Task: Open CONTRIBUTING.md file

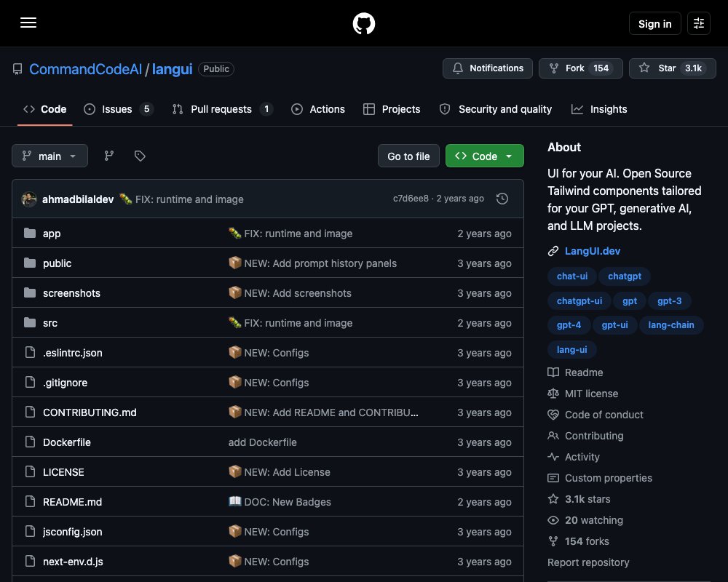Action: click(x=90, y=412)
